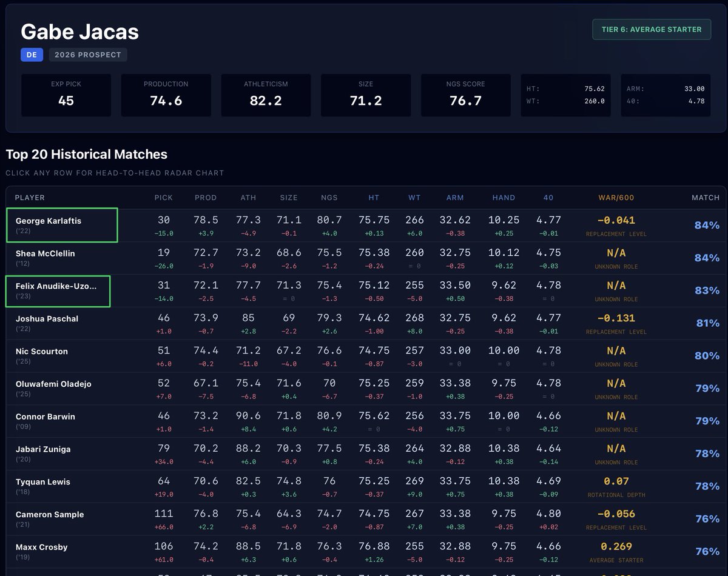This screenshot has height=576, width=728.
Task: Click the Tier 6: Average Starter badge
Action: coord(652,29)
